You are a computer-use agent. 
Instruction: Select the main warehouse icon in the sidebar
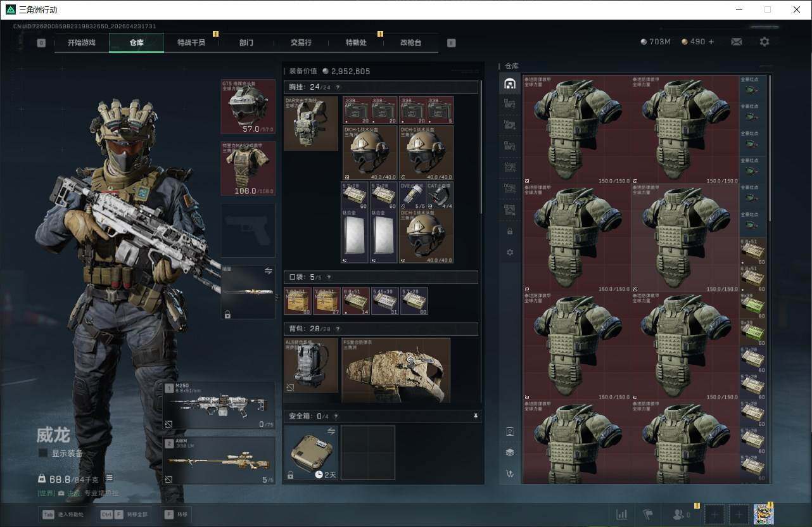click(510, 84)
